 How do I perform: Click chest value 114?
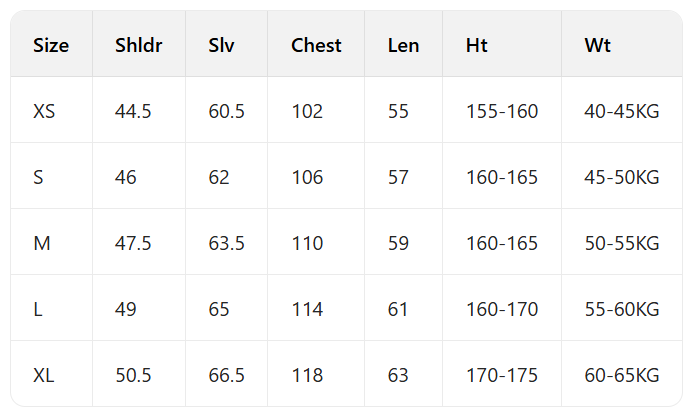pos(307,309)
